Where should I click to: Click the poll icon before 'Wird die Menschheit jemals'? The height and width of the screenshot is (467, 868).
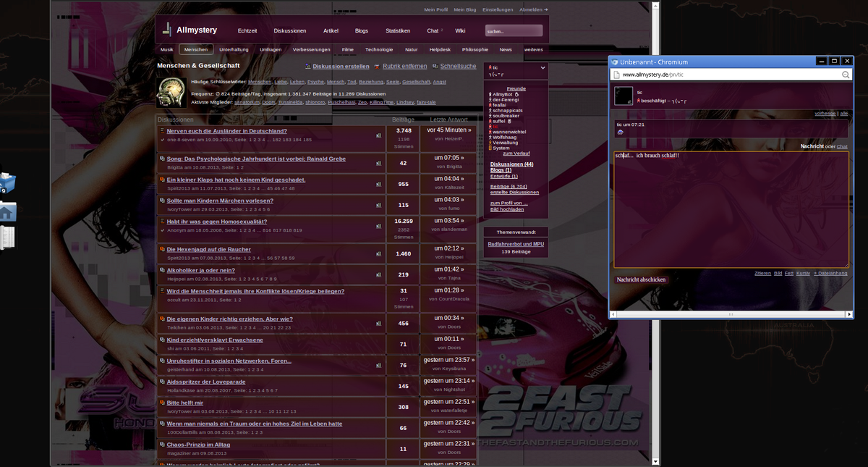click(162, 291)
